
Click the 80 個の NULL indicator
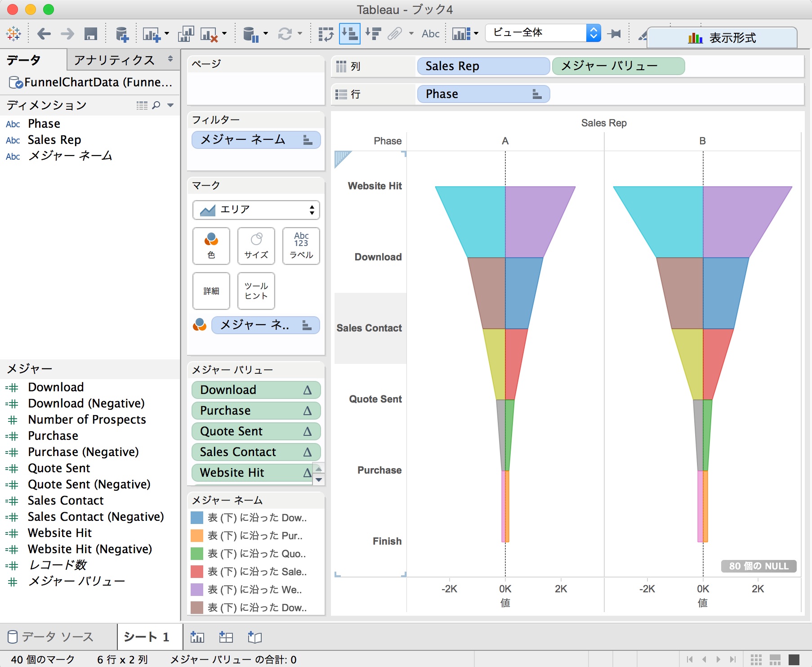coord(758,566)
